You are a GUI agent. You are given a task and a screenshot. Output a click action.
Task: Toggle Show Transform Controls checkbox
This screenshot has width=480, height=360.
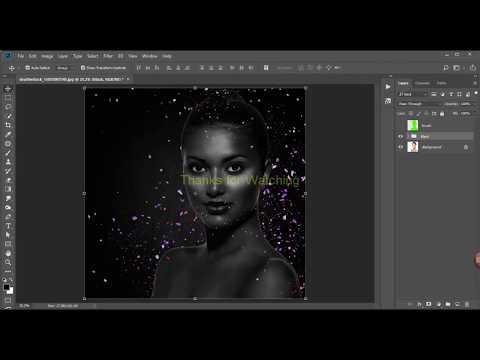[83, 68]
